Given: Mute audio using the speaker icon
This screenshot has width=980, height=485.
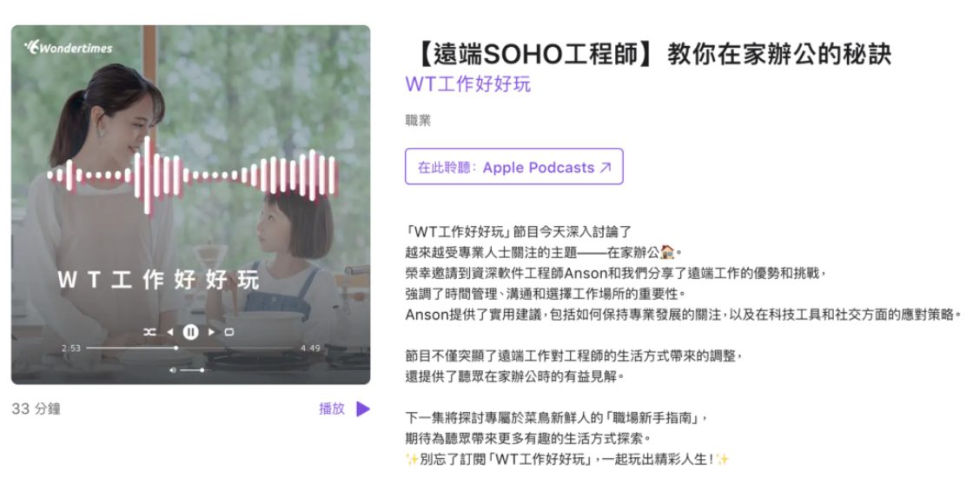Looking at the screenshot, I should (x=173, y=370).
